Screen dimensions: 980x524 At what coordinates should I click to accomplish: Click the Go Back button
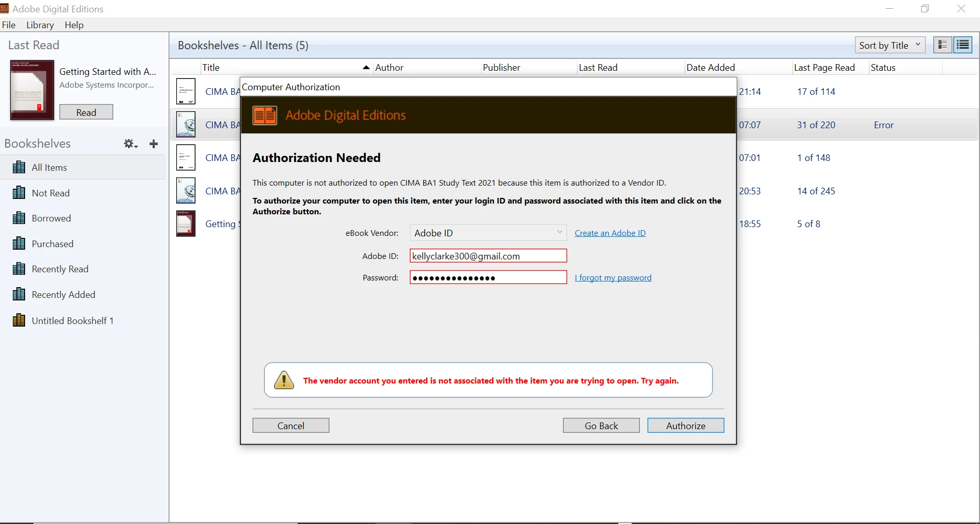(x=601, y=426)
